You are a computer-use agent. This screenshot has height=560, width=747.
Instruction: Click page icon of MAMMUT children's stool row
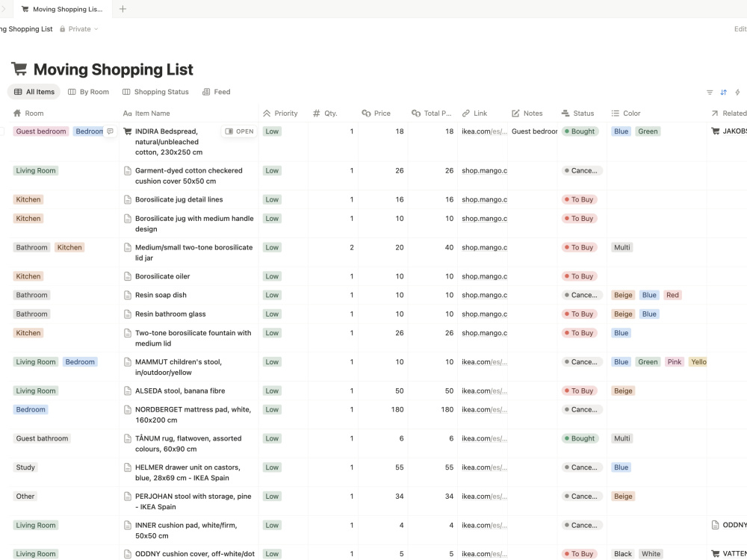point(127,362)
